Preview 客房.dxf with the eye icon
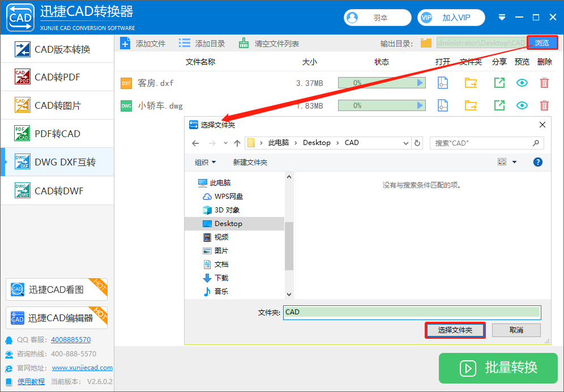 click(522, 83)
